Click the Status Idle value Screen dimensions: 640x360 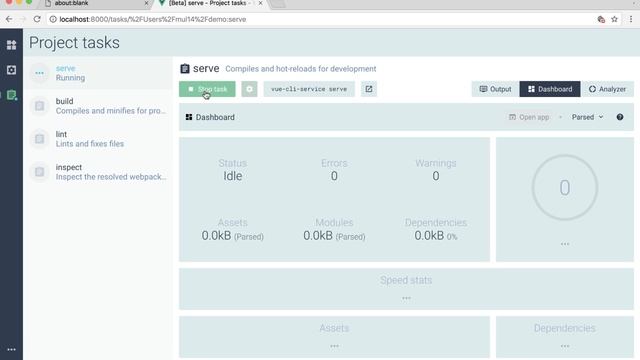click(233, 176)
